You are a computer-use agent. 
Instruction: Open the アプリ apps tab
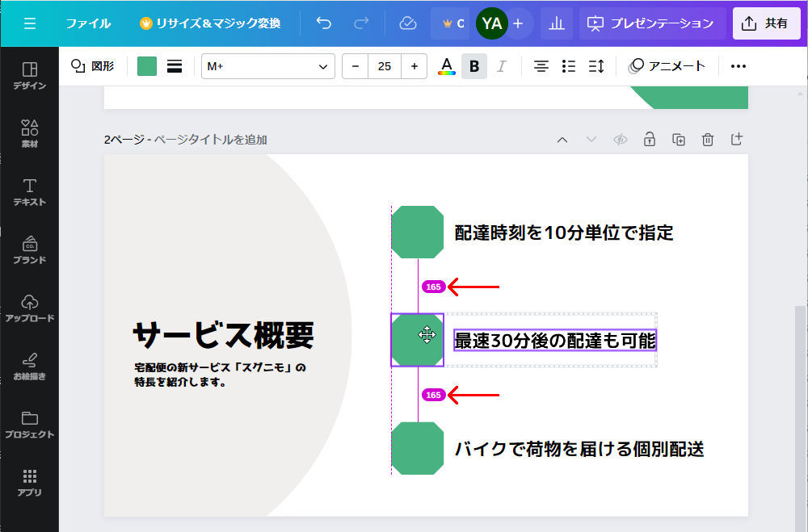coord(29,483)
